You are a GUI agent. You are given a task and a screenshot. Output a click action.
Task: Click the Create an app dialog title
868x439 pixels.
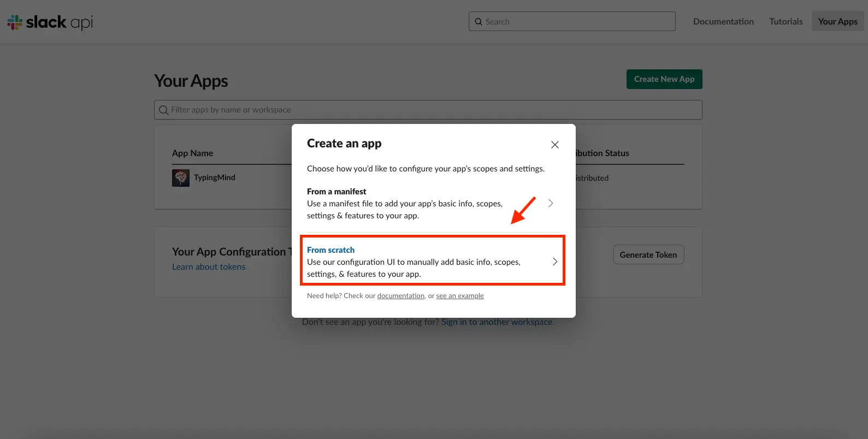pyautogui.click(x=344, y=144)
